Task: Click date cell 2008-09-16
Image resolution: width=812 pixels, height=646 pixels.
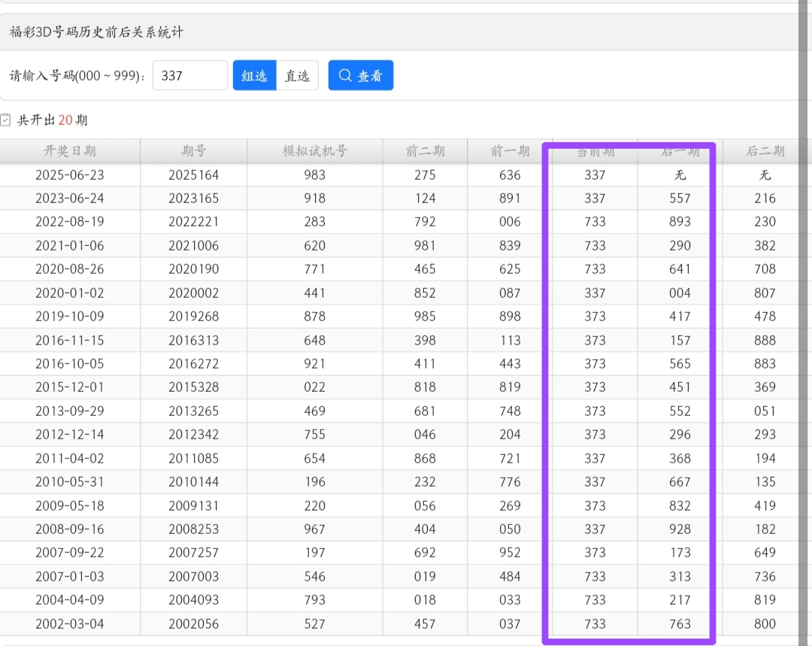Action: click(x=70, y=529)
